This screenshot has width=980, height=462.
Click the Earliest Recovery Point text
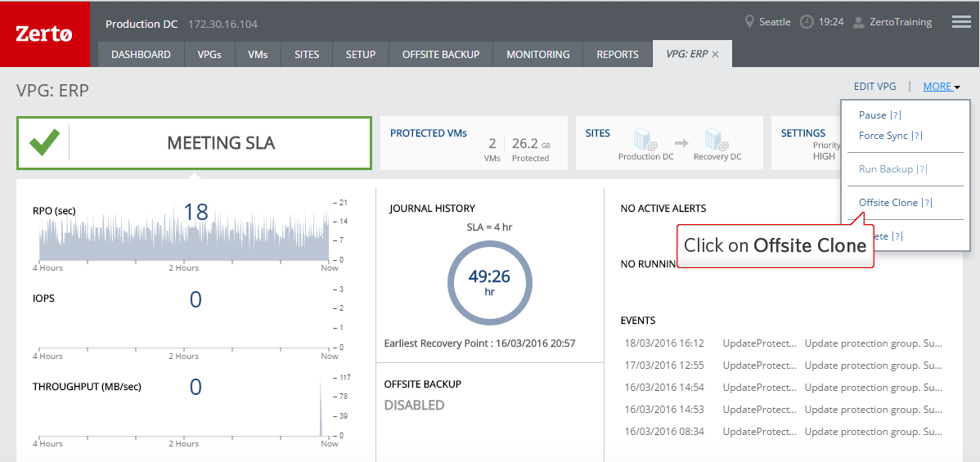[479, 343]
